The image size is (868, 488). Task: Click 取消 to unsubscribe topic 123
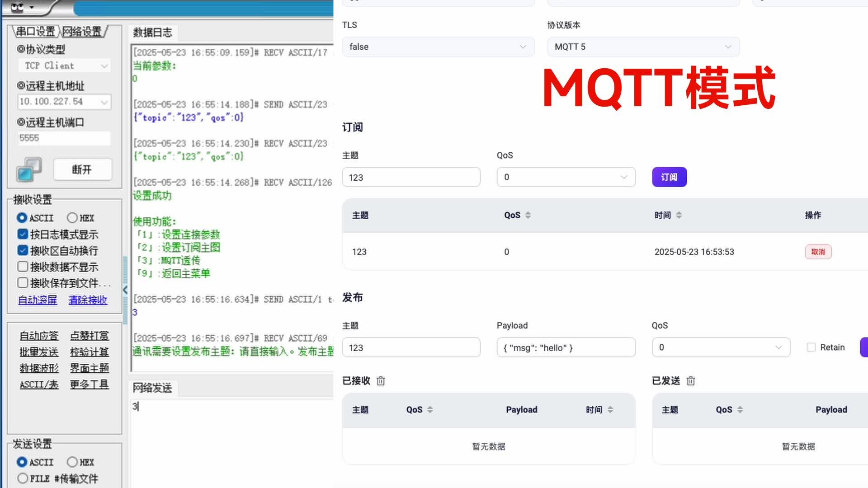(x=818, y=252)
